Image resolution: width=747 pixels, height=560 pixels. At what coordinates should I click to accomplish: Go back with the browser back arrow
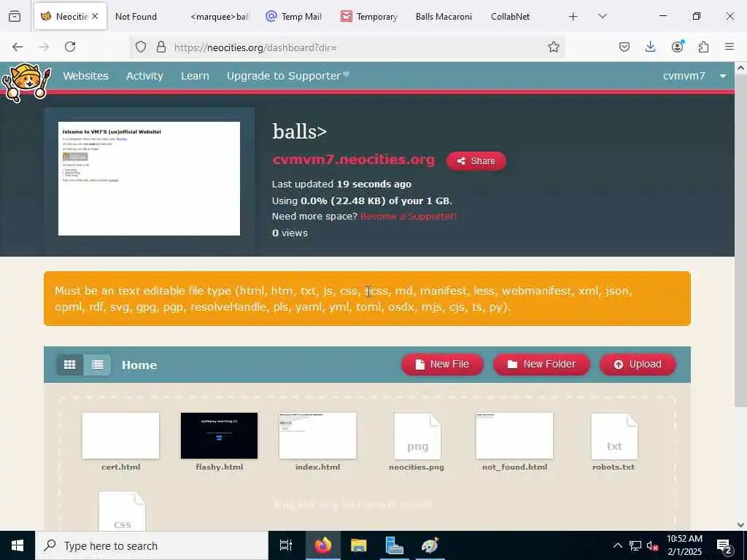(18, 47)
